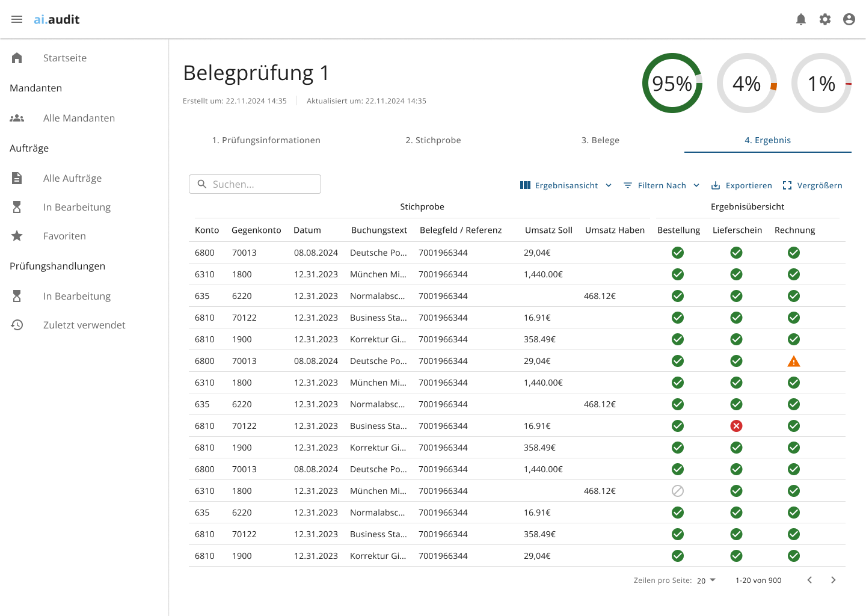This screenshot has width=866, height=616.
Task: Click the filter lines icon
Action: point(628,185)
